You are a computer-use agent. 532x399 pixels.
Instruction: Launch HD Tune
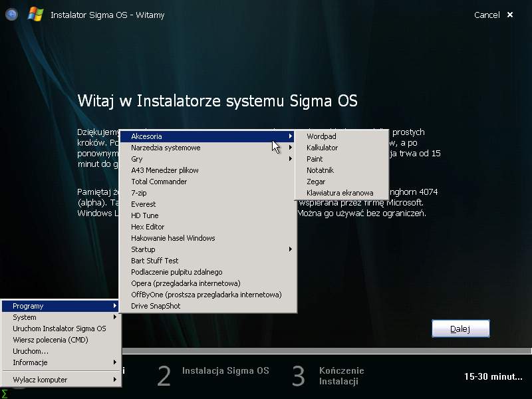(x=207, y=215)
